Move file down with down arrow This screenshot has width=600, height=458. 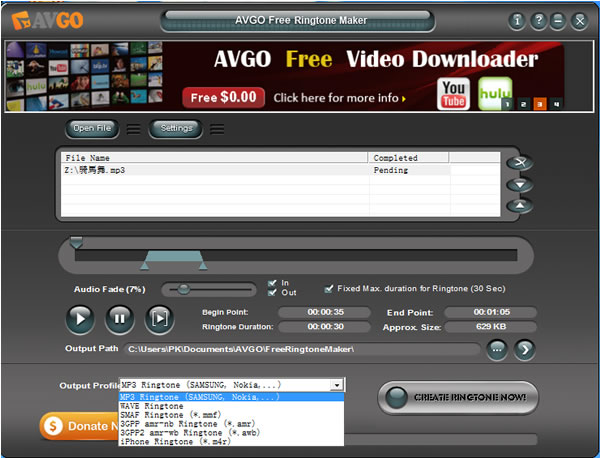[x=520, y=185]
